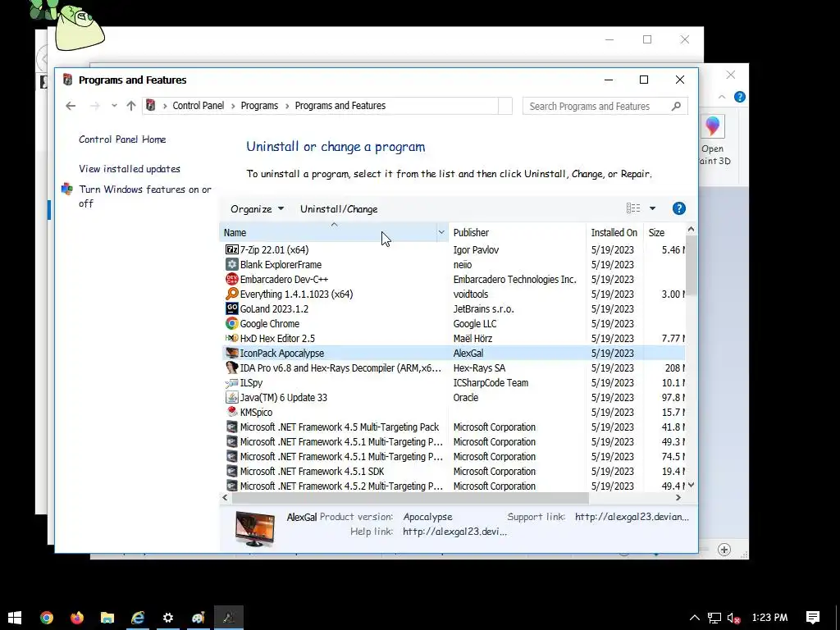840x630 pixels.
Task: Open File Explorer from the taskbar
Action: click(x=107, y=618)
